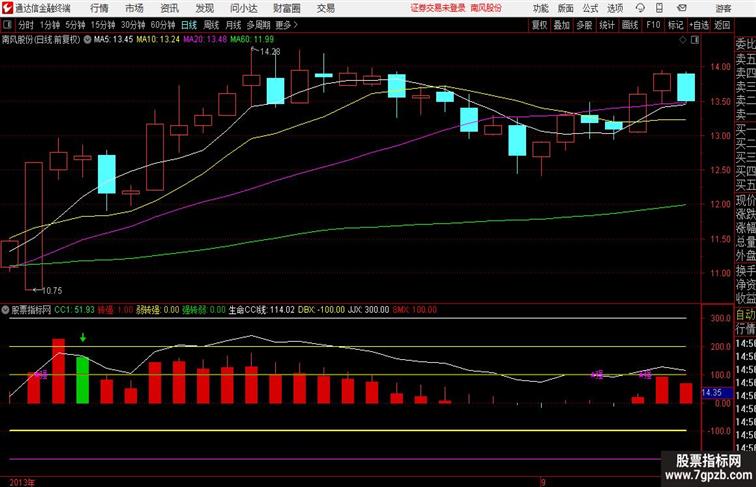Image resolution: width=756 pixels, height=487 pixels.
Task: Click the 南风股份 stock name in title bar
Action: click(486, 8)
